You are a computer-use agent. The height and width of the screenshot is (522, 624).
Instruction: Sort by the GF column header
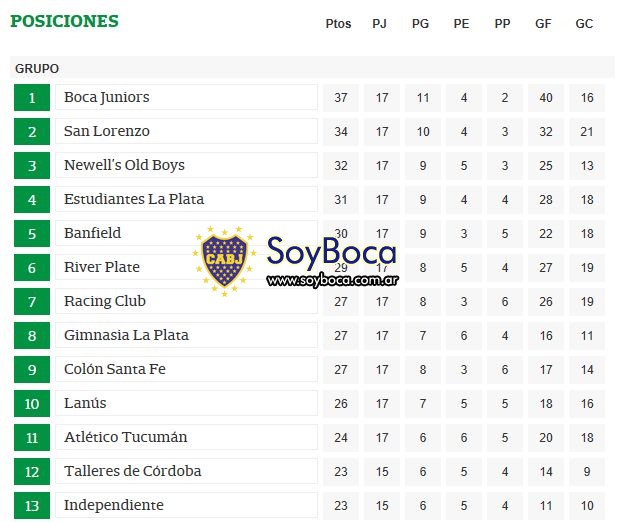pyautogui.click(x=543, y=24)
